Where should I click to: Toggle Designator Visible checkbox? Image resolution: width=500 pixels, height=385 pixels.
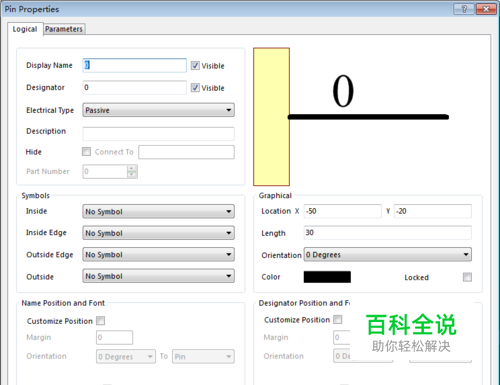pyautogui.click(x=195, y=88)
